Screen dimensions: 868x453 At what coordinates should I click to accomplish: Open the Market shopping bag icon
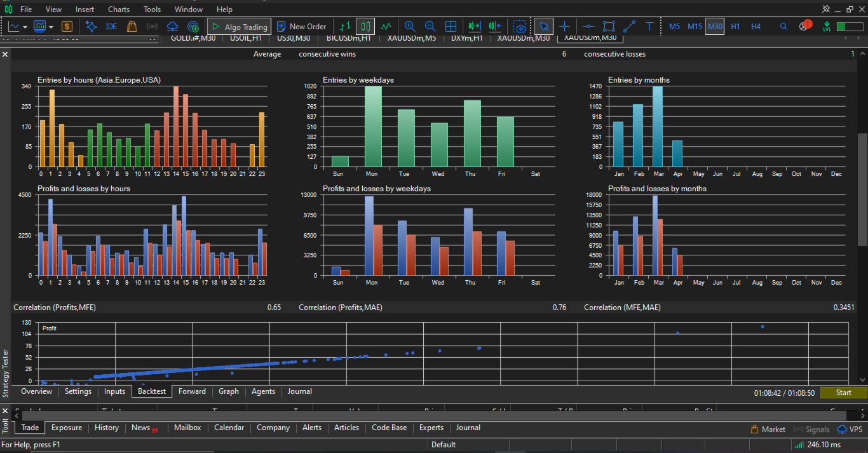(132, 27)
